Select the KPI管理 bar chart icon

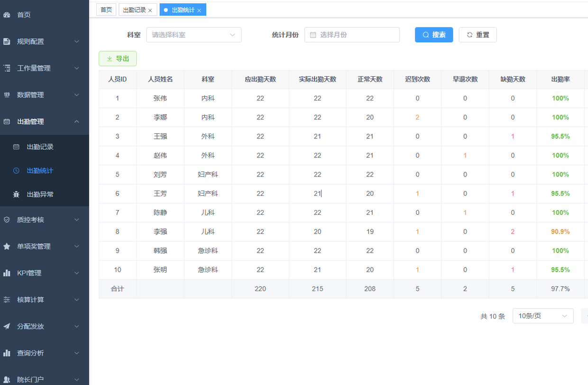[7, 273]
